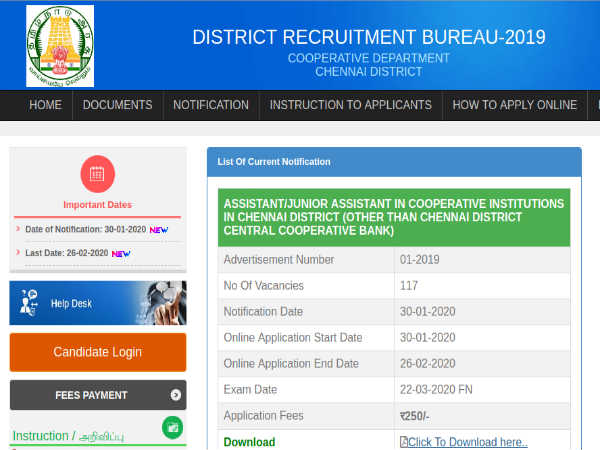Viewport: 600px width, 450px height.
Task: Click List Of Current Notification panel header
Action: tap(394, 162)
